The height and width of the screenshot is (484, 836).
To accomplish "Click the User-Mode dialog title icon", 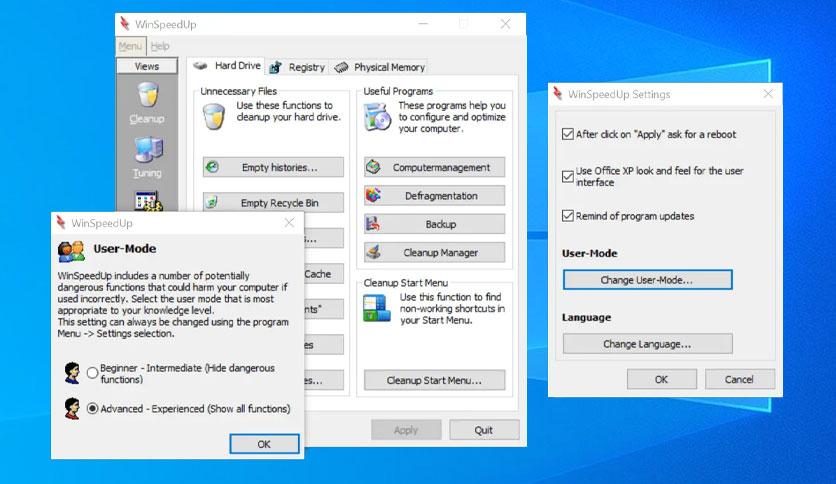I will [61, 223].
